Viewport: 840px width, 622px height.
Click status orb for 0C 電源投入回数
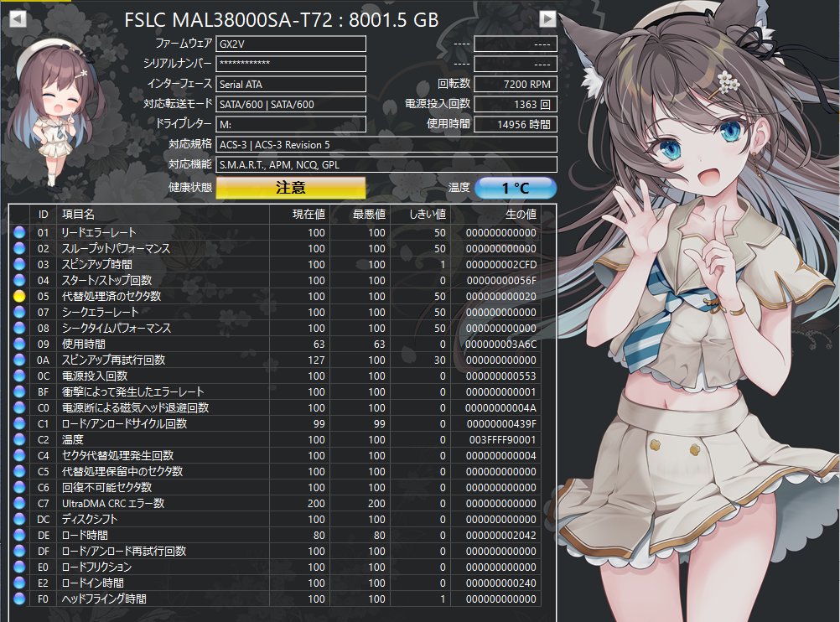(x=19, y=376)
